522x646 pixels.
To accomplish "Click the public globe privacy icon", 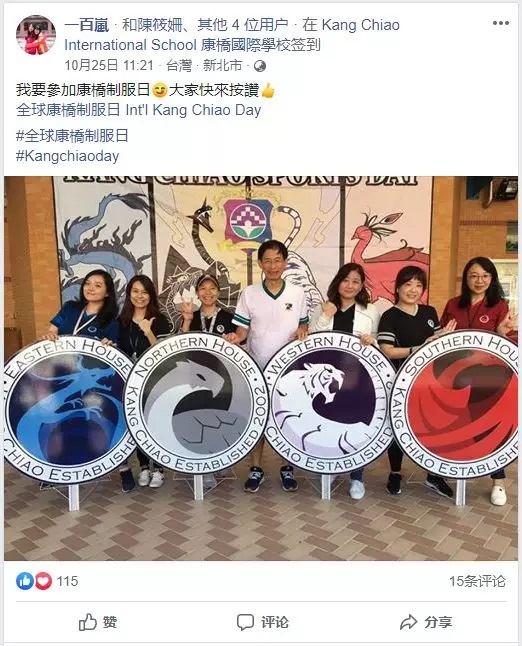I will [260, 66].
